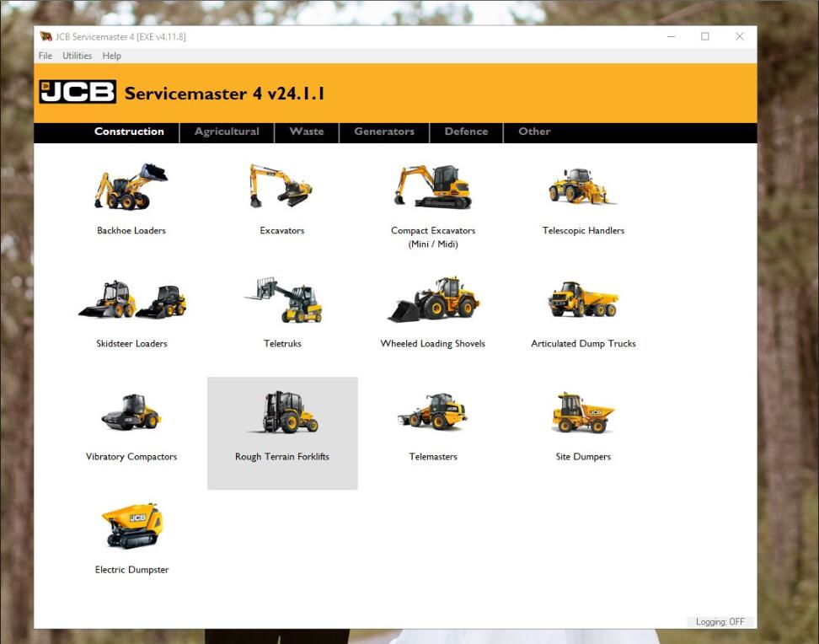
Task: Open the Backhoe Loaders machine icon
Action: pyautogui.click(x=131, y=186)
